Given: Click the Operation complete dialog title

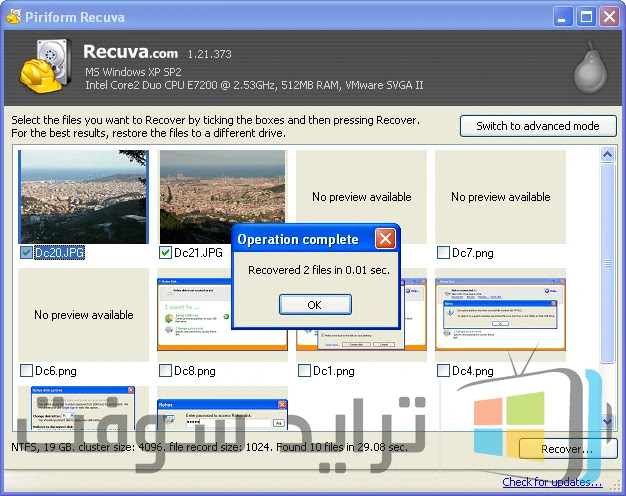Looking at the screenshot, I should coord(298,239).
